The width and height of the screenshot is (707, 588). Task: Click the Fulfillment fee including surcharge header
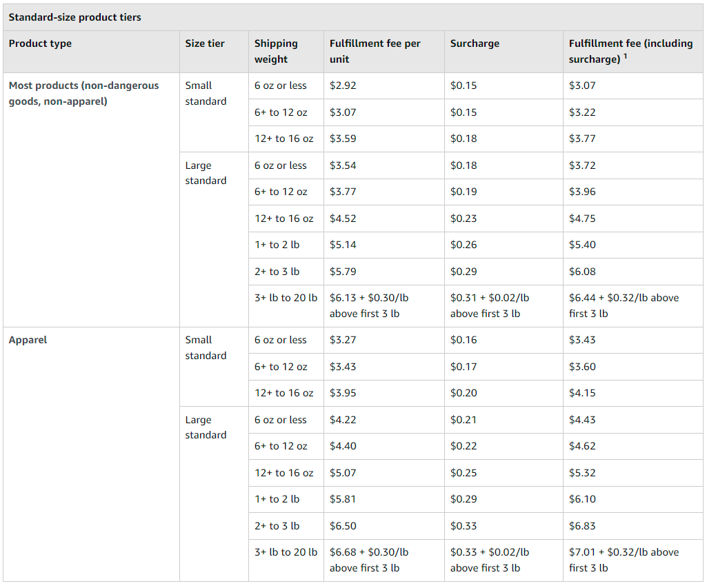click(631, 51)
